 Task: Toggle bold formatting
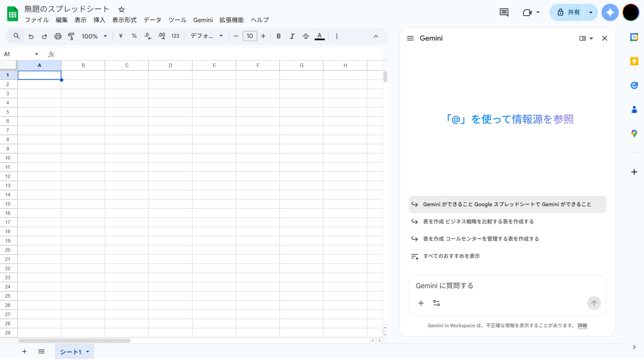tap(278, 36)
